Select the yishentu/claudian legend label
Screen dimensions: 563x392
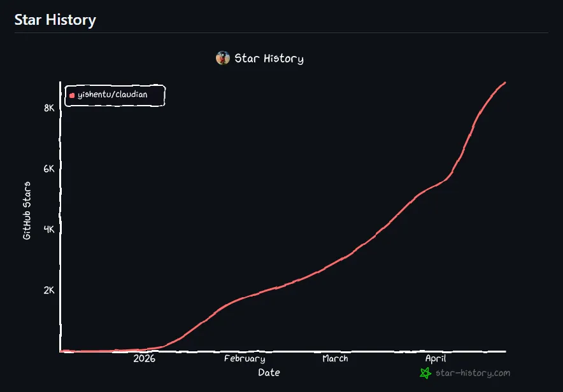[112, 95]
